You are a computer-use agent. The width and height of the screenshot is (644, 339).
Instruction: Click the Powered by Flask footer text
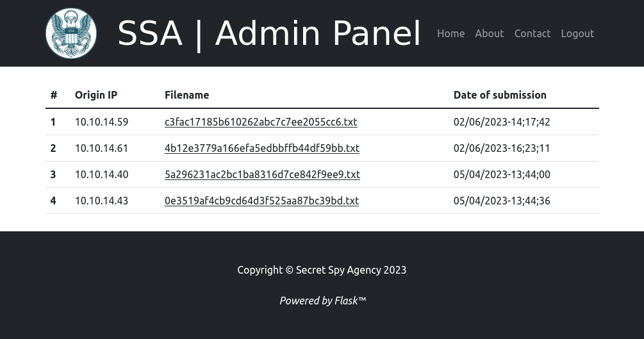click(322, 301)
